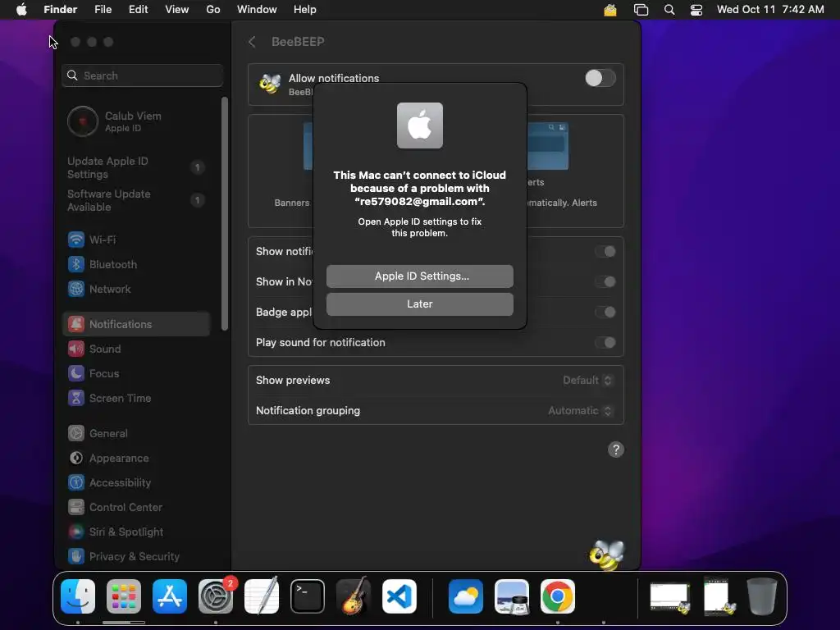Viewport: 840px width, 630px height.
Task: Toggle Badge application icon switch
Action: point(605,313)
